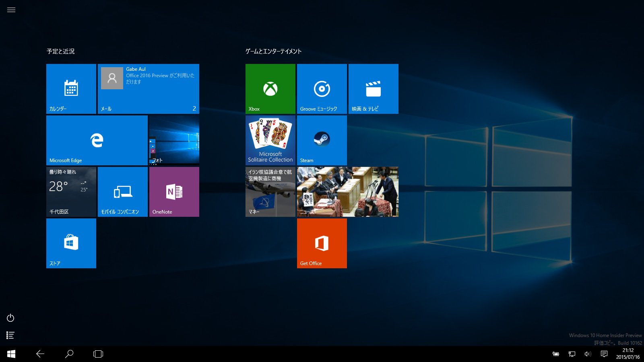Open the モバイル コンパニオン tile
Viewport: 644px width, 362px height.
[122, 192]
